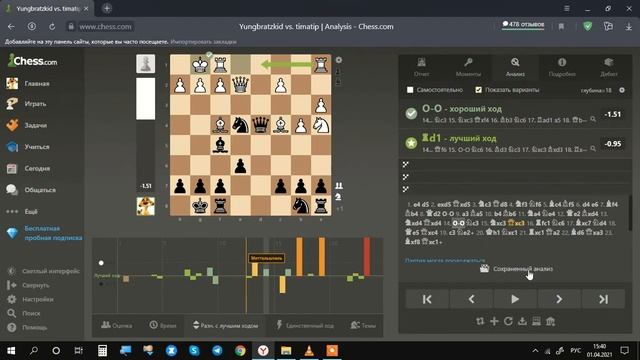The width and height of the screenshot is (640, 360).
Task: Open the Бесплатная пробная подписка link
Action: [45, 233]
